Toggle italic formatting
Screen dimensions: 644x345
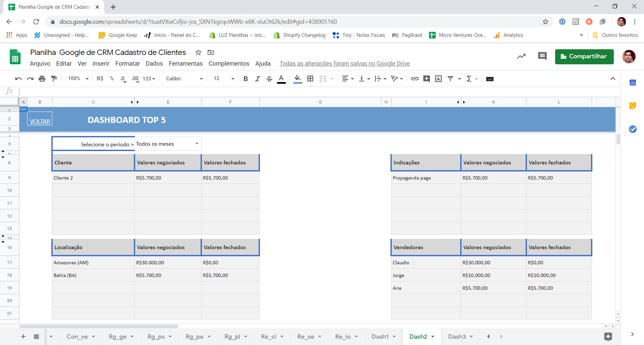[257, 79]
